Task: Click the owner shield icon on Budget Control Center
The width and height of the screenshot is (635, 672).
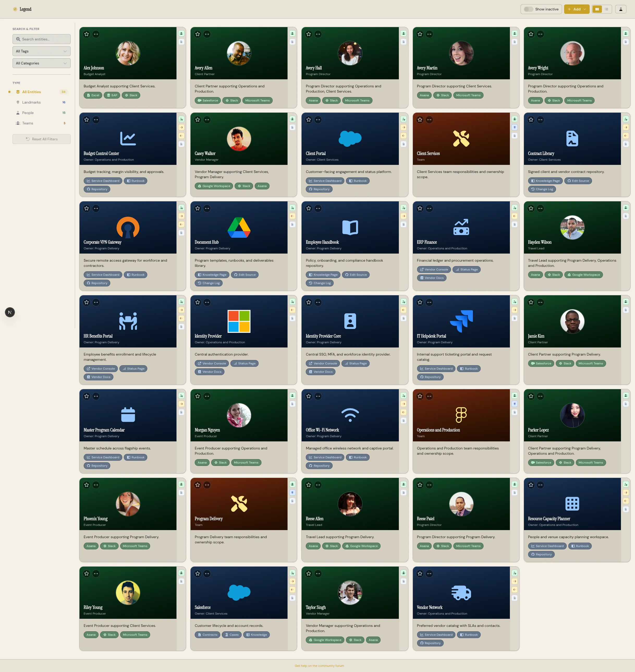Action: pyautogui.click(x=181, y=119)
